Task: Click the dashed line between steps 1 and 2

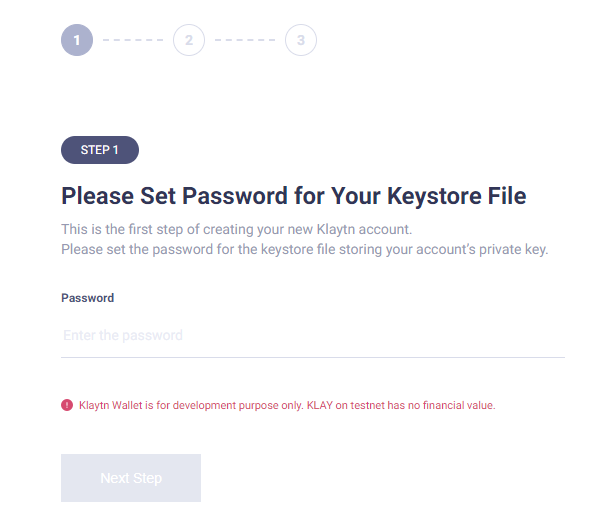Action: click(x=133, y=40)
